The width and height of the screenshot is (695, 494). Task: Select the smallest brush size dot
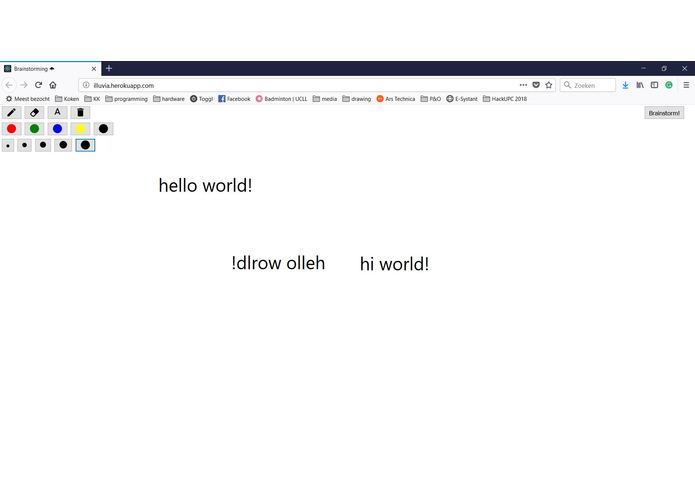click(x=8, y=145)
